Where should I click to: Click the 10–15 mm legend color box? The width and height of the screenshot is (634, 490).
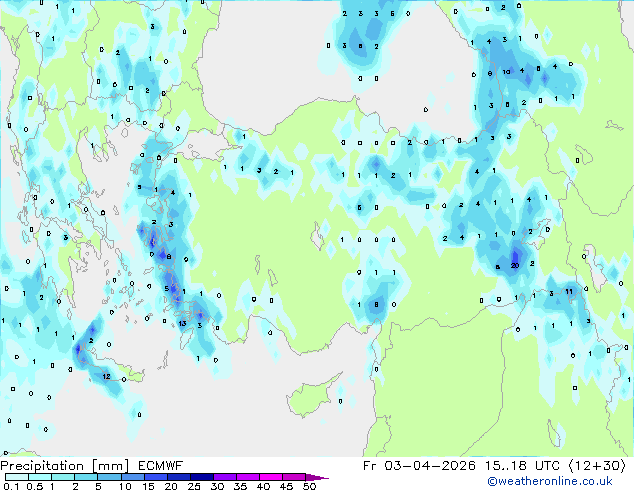[x=132, y=477]
